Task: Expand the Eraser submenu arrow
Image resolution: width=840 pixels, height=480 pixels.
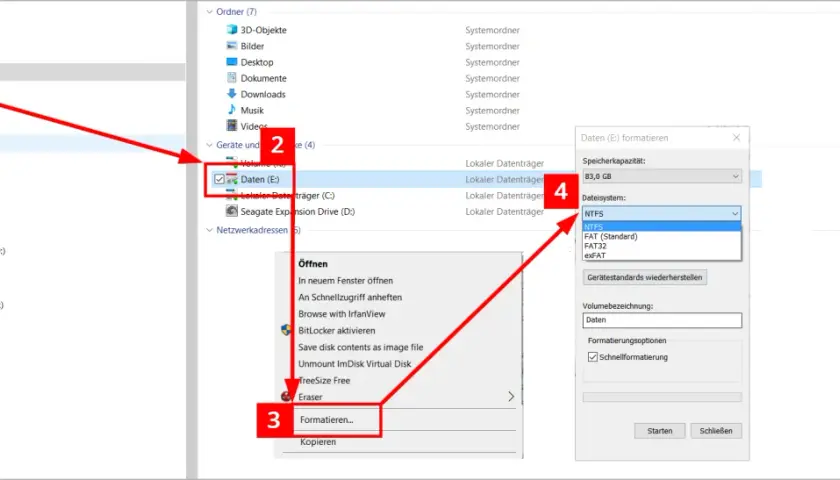Action: [x=511, y=396]
